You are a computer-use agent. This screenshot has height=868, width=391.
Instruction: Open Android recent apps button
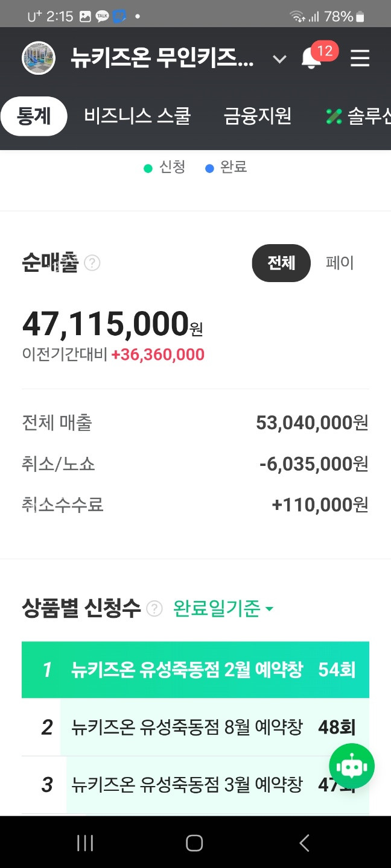pos(85,843)
